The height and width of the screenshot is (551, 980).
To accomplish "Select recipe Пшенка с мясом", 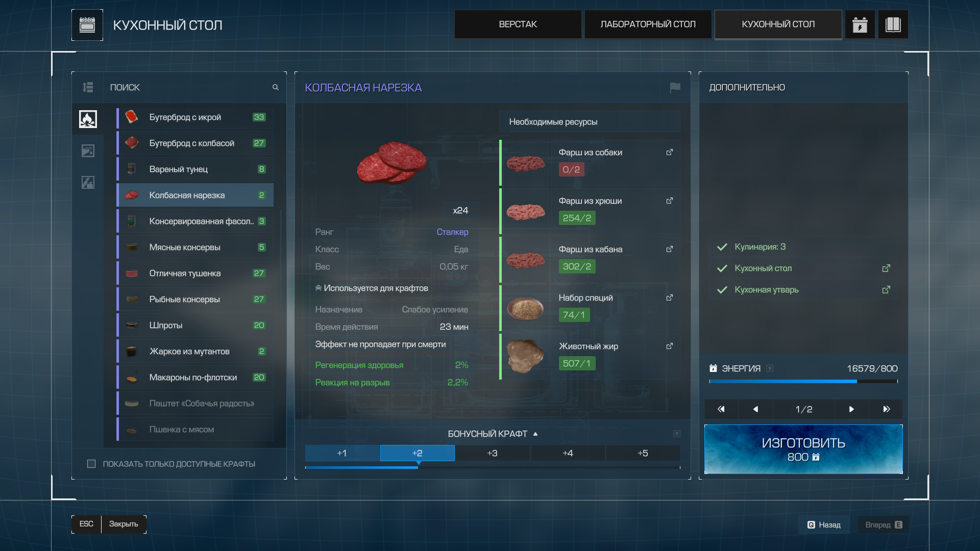I will 195,430.
